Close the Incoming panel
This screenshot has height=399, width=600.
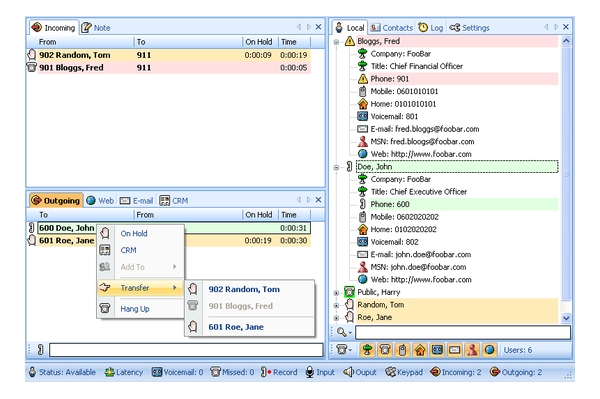click(x=318, y=27)
